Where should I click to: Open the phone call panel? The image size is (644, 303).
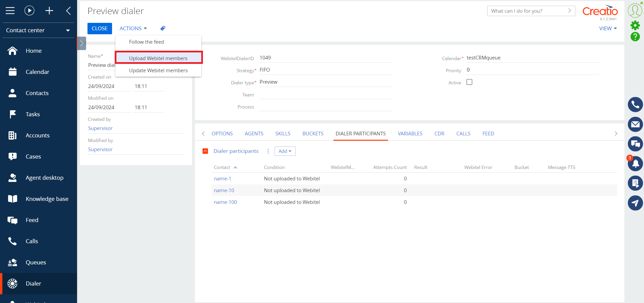click(635, 105)
